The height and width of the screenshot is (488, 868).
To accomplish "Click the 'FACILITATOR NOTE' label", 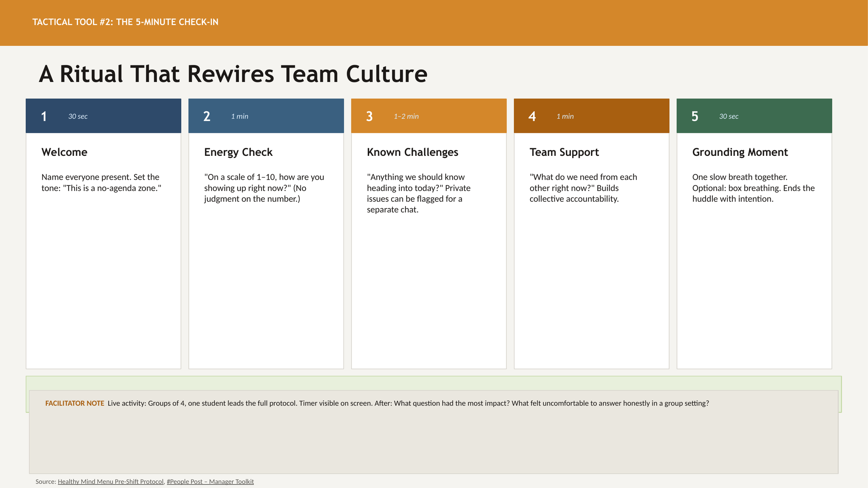I will pos(75,403).
